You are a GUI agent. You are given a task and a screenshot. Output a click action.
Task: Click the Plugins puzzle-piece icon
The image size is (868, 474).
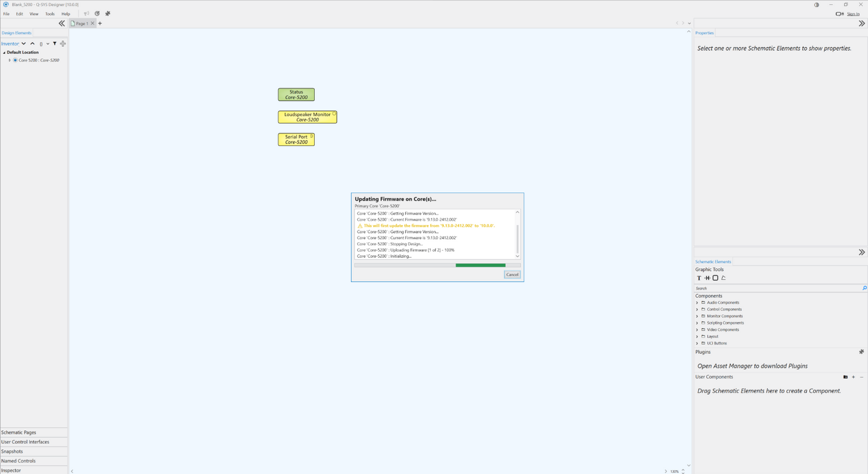click(861, 352)
